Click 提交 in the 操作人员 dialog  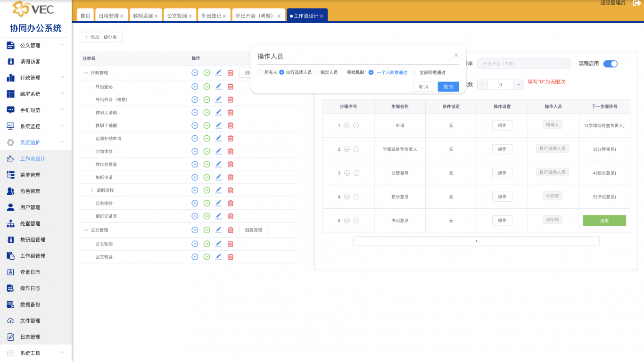tap(448, 87)
